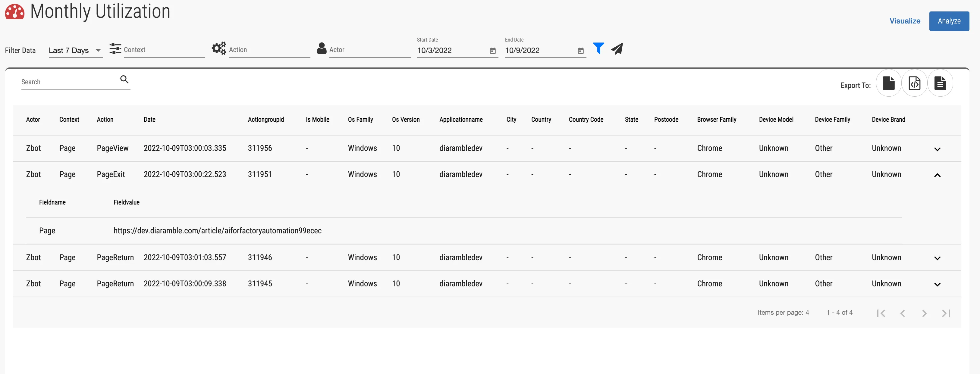Click the blue filter funnel icon
Viewport: 980px width, 374px height.
598,48
